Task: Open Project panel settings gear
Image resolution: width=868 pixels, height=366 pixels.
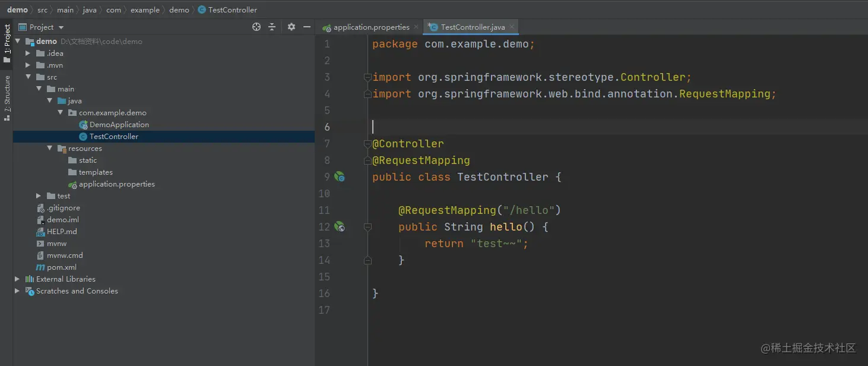Action: (x=291, y=27)
